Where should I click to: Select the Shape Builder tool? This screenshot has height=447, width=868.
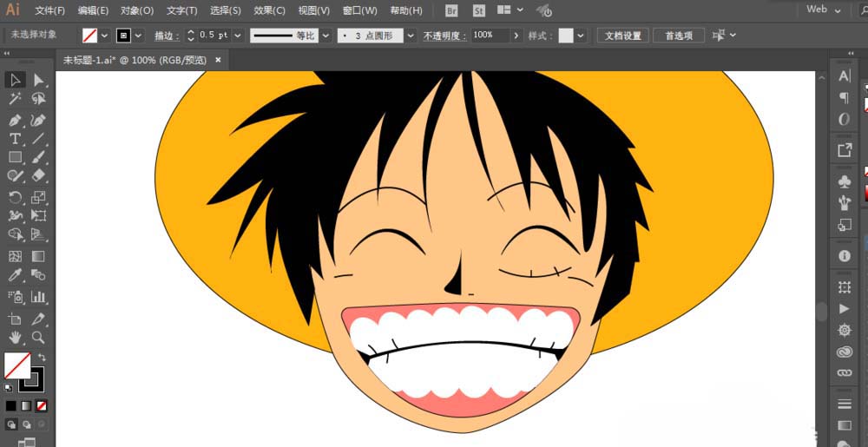point(16,234)
